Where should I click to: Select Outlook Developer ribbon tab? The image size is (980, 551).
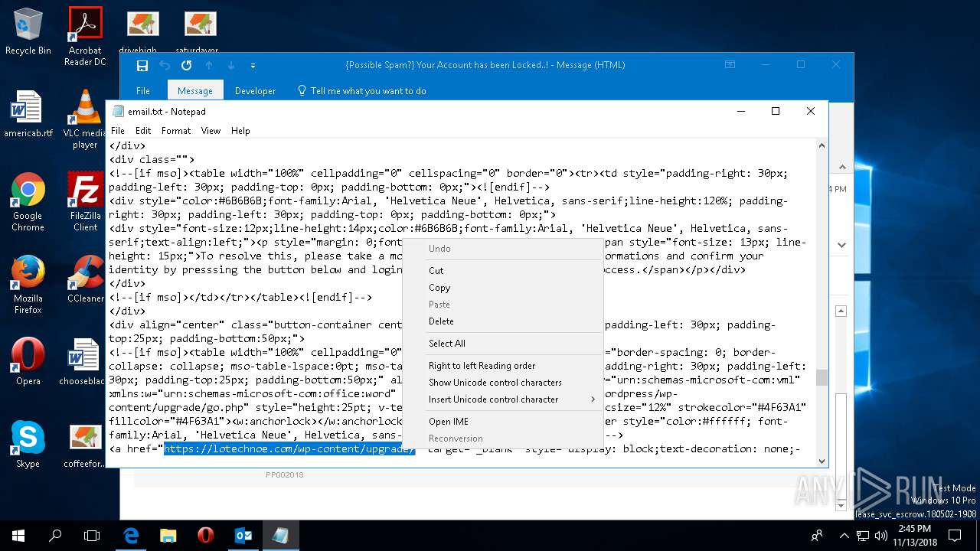pos(255,90)
